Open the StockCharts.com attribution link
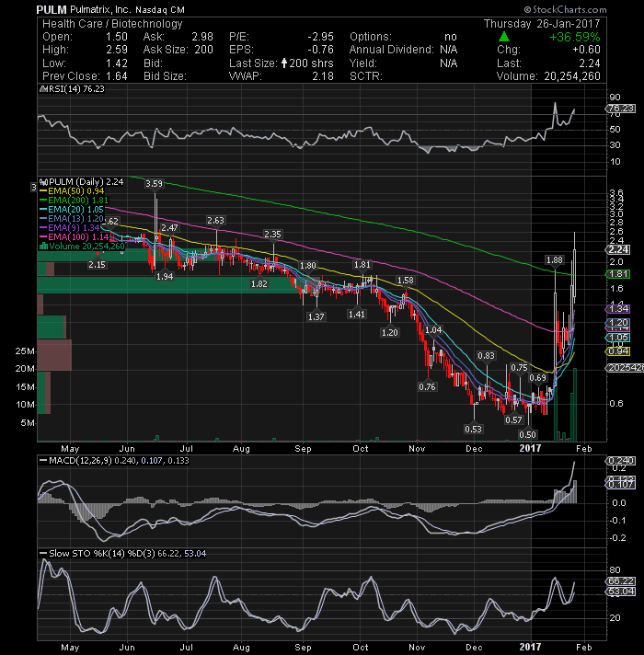 pyautogui.click(x=566, y=9)
